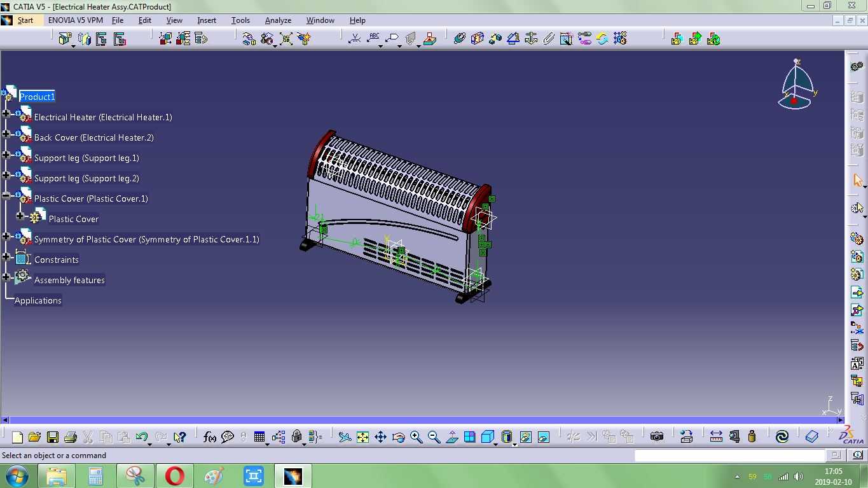Open Calculator from the taskbar
This screenshot has width=868, height=488.
click(95, 476)
